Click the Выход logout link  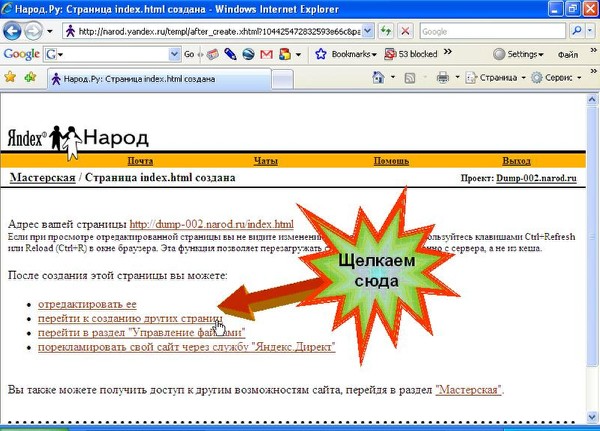coord(516,161)
